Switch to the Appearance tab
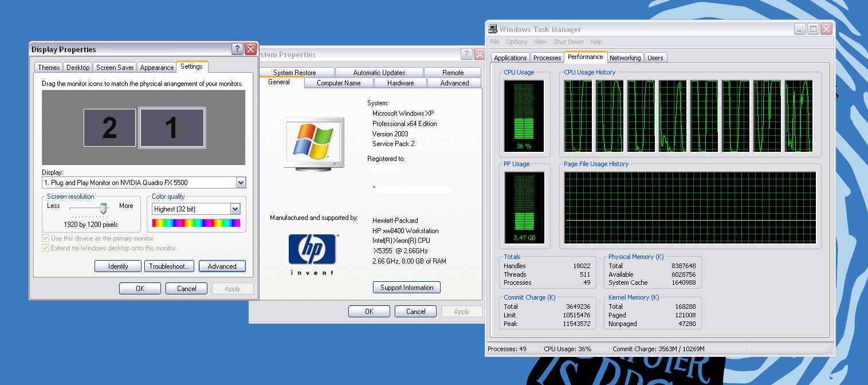This screenshot has width=868, height=385. (x=156, y=68)
